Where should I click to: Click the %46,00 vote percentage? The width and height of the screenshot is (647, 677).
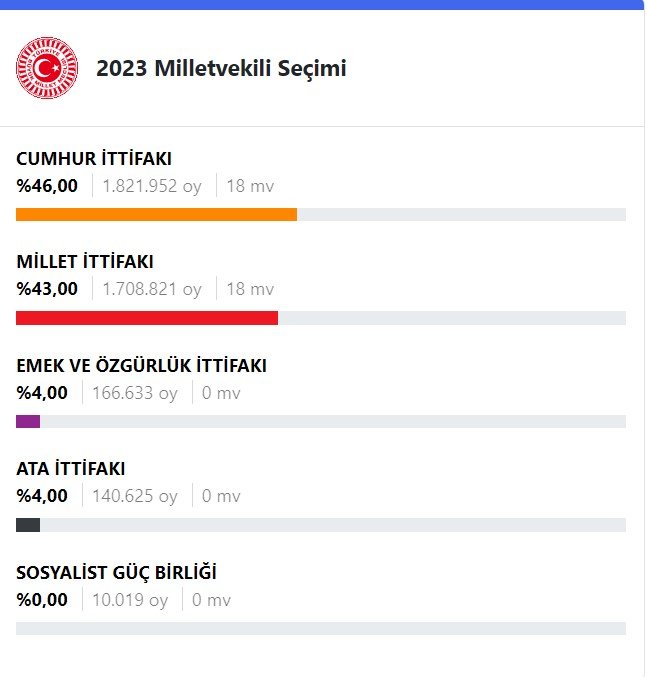[47, 185]
